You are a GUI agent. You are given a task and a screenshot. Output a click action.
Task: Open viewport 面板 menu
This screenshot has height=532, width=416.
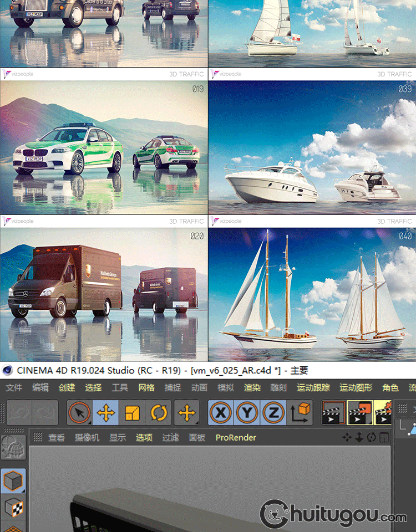coord(197,438)
